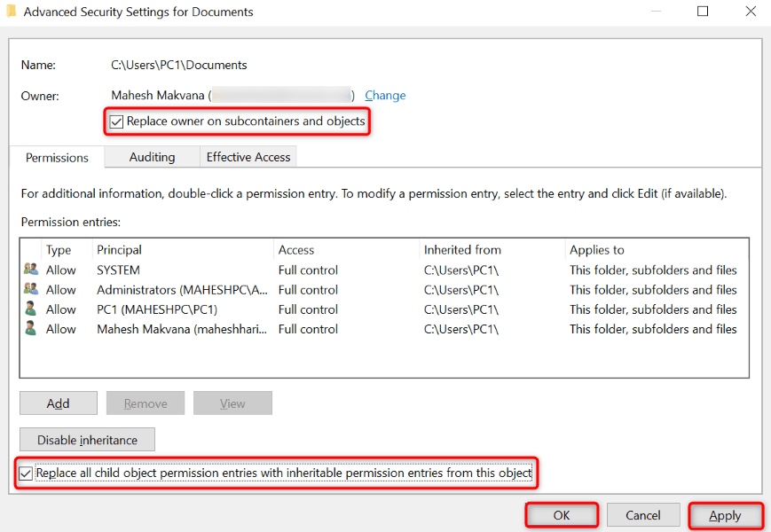Click the Administrators group principal icon
Screen dimensions: 771x532
coord(31,290)
